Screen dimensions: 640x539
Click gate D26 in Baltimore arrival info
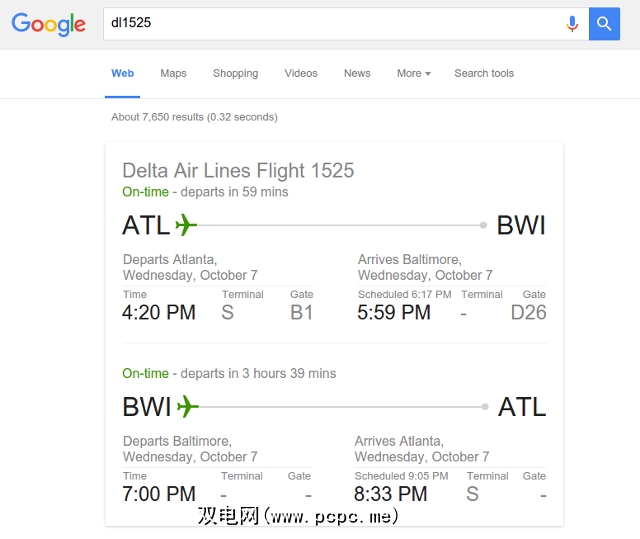tap(528, 313)
